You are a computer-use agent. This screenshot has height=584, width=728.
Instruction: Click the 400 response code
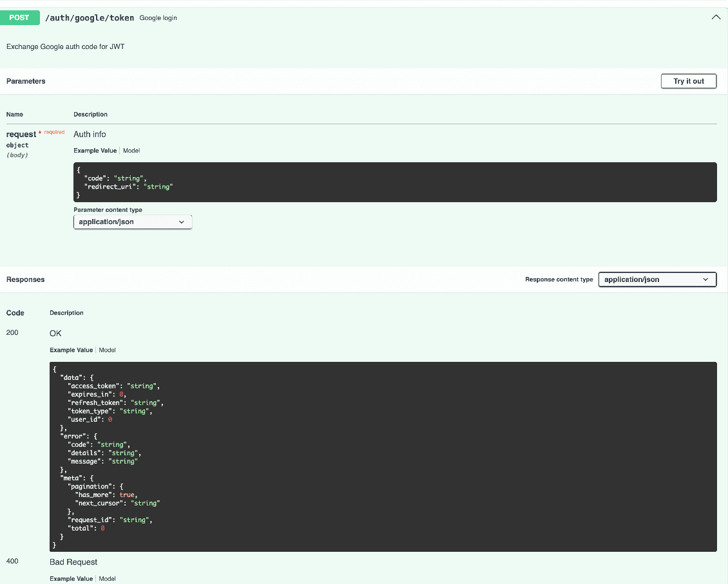[12, 561]
